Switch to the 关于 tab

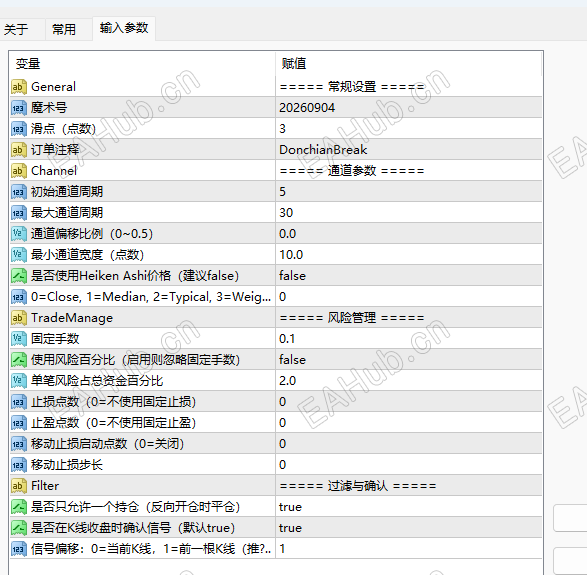[16, 29]
